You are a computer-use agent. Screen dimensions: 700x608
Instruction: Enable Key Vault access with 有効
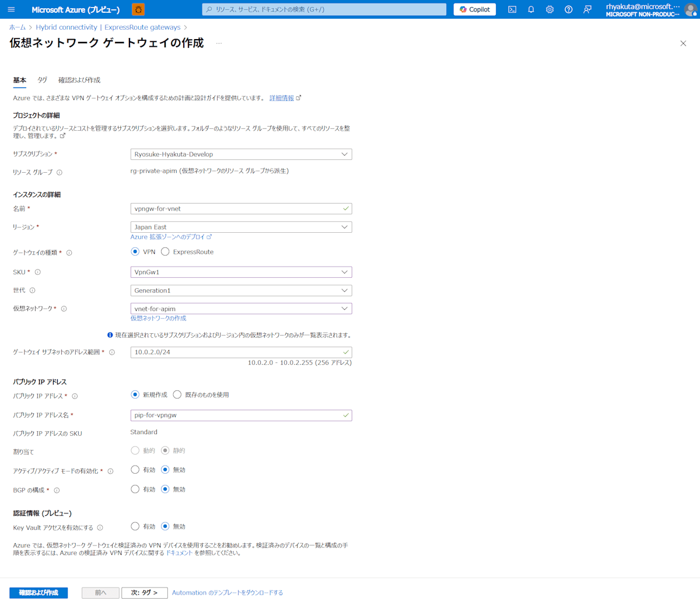(135, 526)
